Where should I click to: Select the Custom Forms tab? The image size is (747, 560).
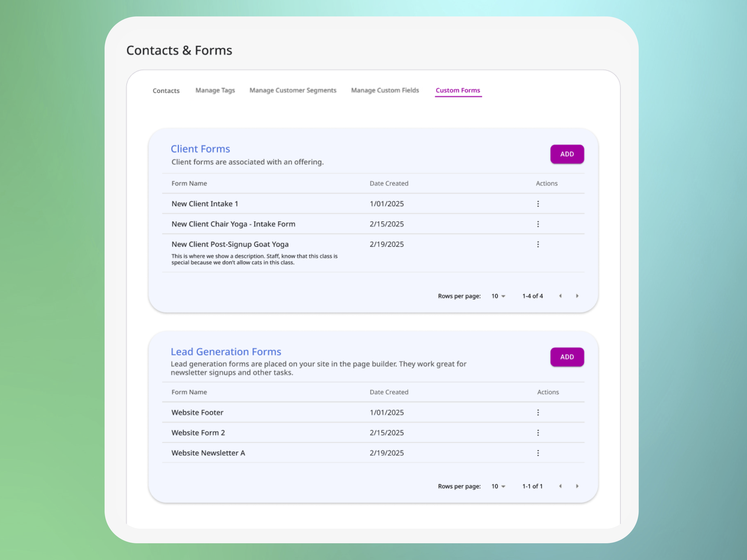(458, 90)
